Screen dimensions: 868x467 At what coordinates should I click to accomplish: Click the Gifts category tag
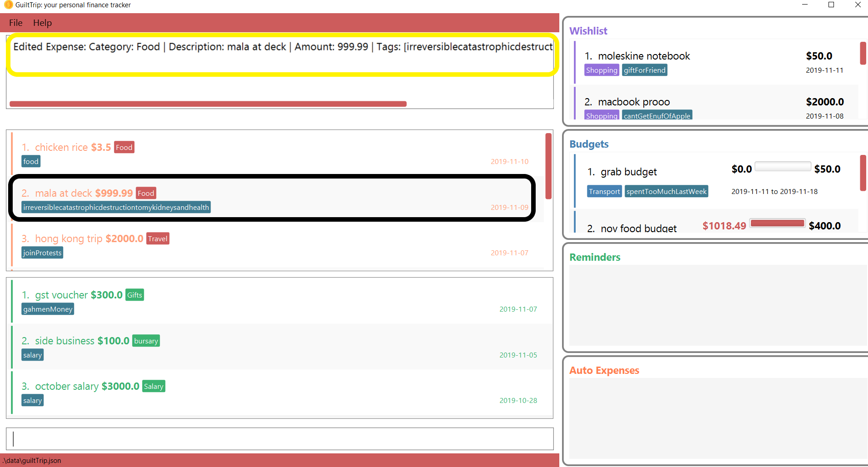click(134, 295)
